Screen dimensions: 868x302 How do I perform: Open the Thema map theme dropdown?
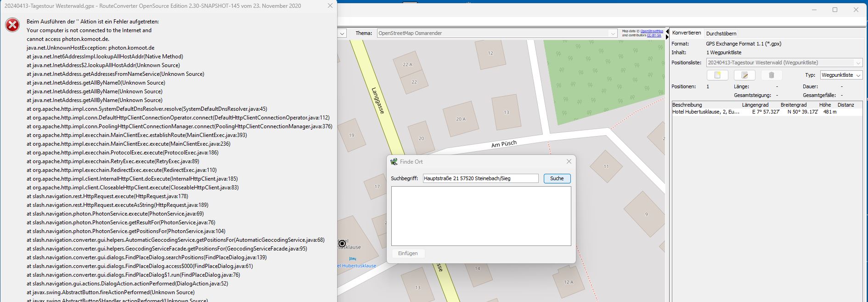(x=613, y=34)
